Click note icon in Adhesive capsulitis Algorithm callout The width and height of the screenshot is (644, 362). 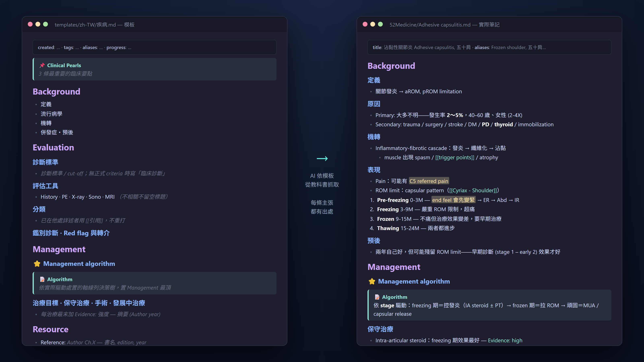377,297
